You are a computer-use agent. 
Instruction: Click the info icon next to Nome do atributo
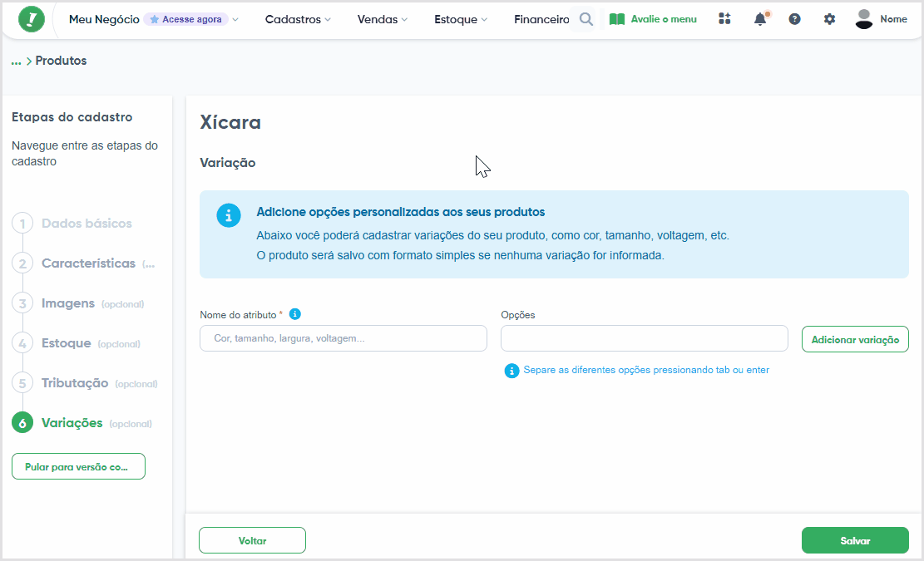295,314
